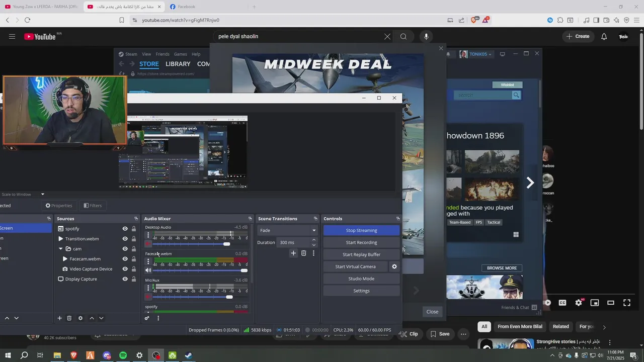644x362 pixels.
Task: Open the Fade transition dropdown
Action: (287, 230)
